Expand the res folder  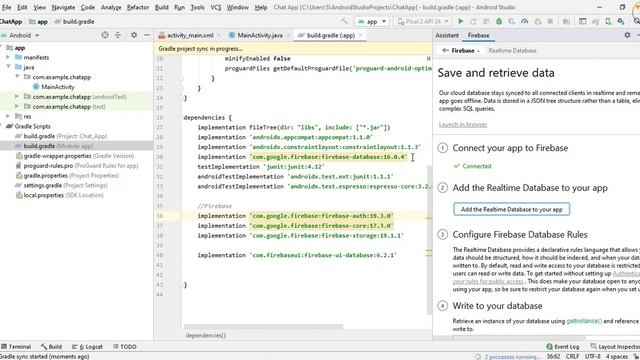8,116
